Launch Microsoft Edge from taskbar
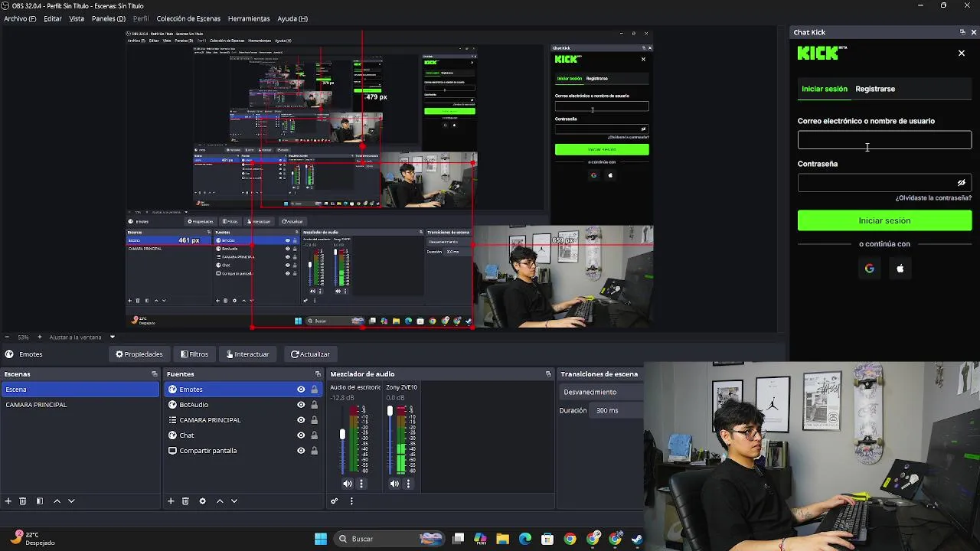Screen dimensions: 980x551 tap(525, 539)
